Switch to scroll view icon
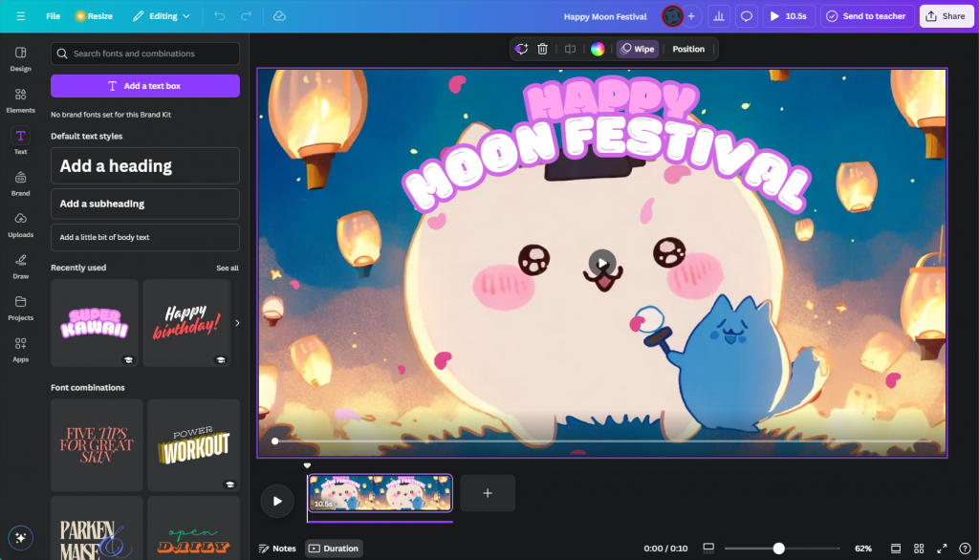 click(895, 549)
